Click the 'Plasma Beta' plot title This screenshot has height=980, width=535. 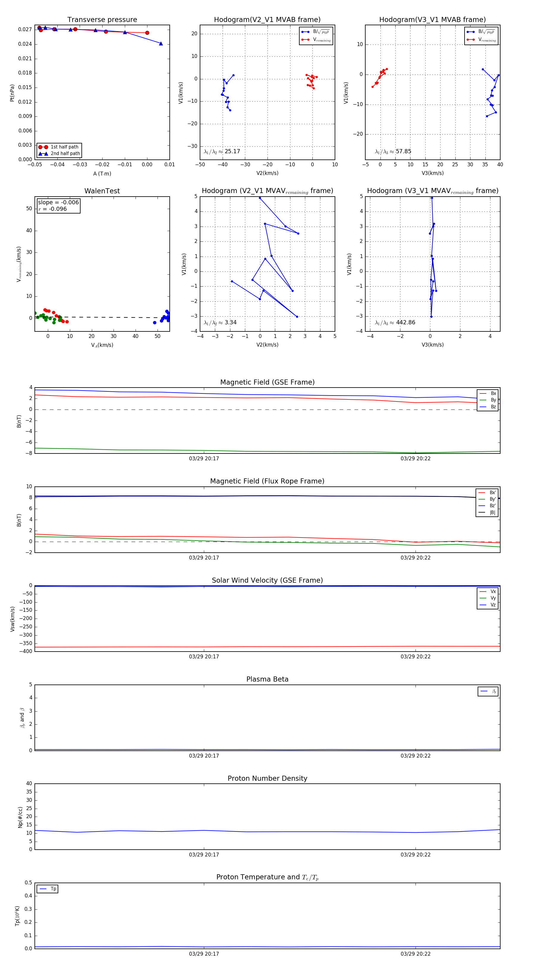click(267, 679)
